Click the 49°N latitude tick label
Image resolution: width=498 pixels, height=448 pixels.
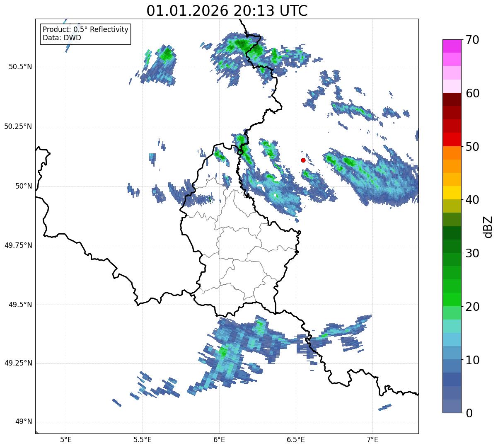(x=24, y=422)
